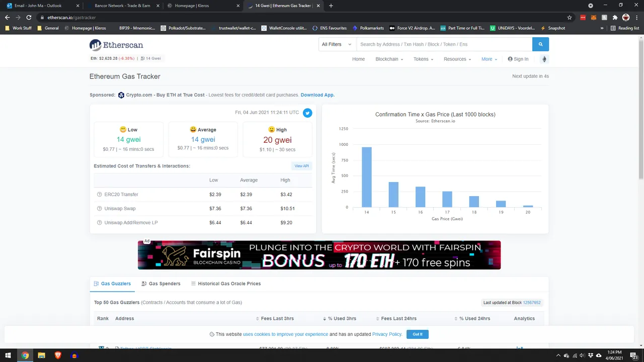Click the Ethereum network icon beside Sign In
Viewport: 644px width, 362px height.
coord(544,59)
